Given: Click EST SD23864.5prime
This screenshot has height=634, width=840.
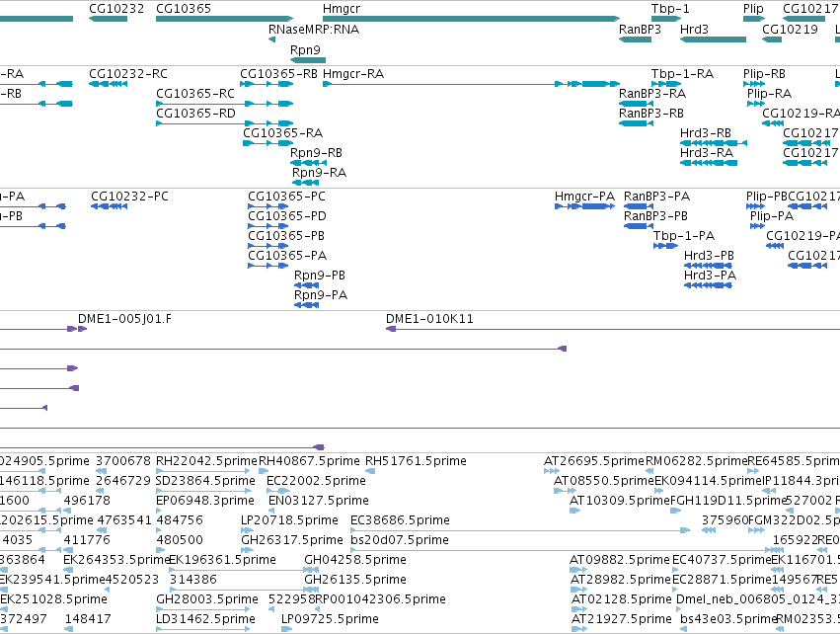Looking at the screenshot, I should [205, 481].
